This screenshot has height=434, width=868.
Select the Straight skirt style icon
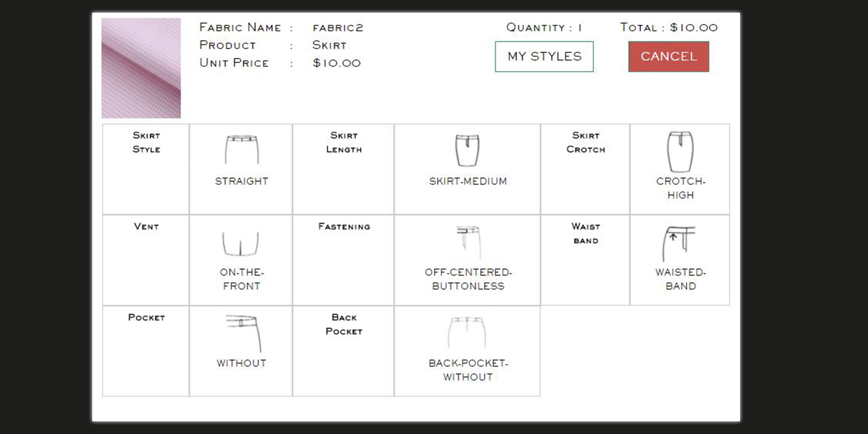pos(242,150)
